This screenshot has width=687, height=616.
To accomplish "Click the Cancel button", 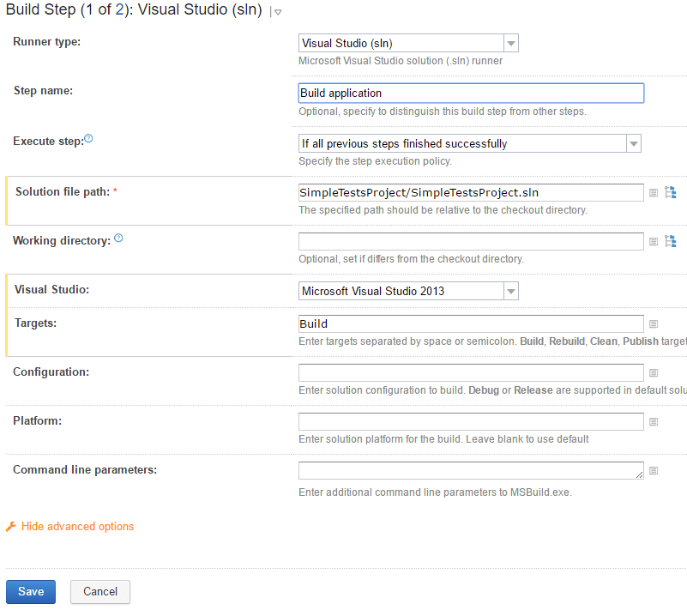I will (x=100, y=592).
